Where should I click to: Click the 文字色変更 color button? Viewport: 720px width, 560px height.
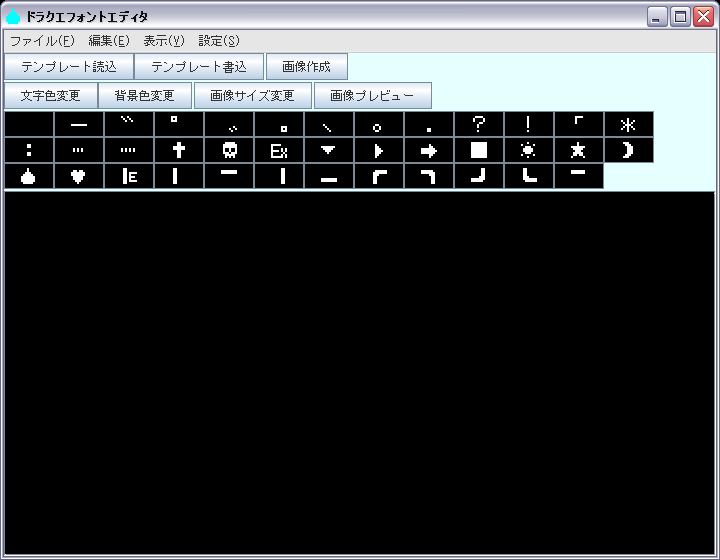click(x=50, y=96)
